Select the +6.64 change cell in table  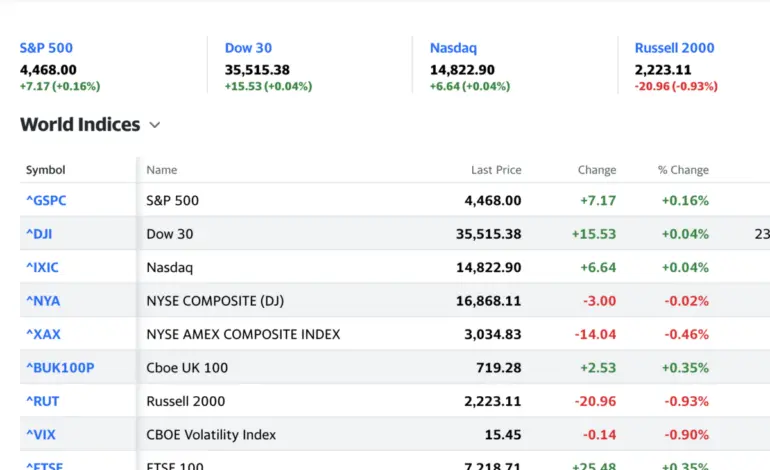point(598,267)
